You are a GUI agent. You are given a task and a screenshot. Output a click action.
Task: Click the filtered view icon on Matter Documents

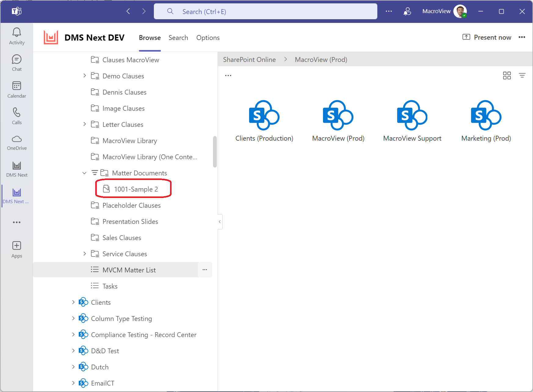pos(95,173)
